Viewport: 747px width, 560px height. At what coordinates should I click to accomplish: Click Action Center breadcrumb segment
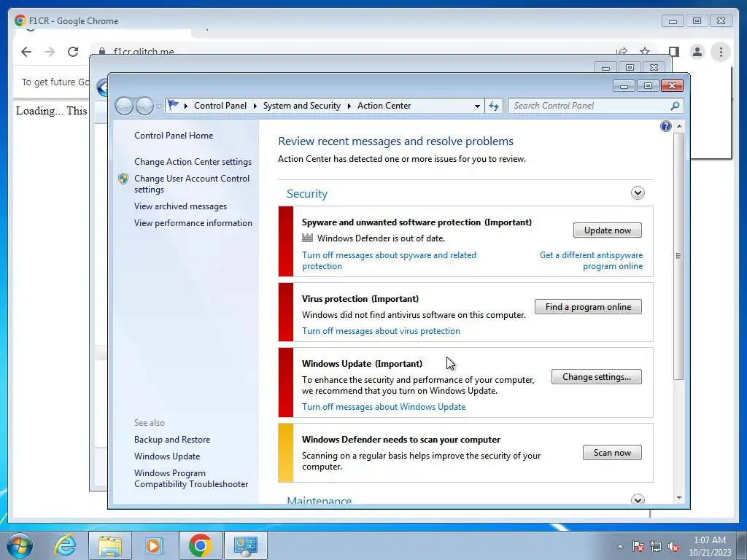tap(384, 106)
